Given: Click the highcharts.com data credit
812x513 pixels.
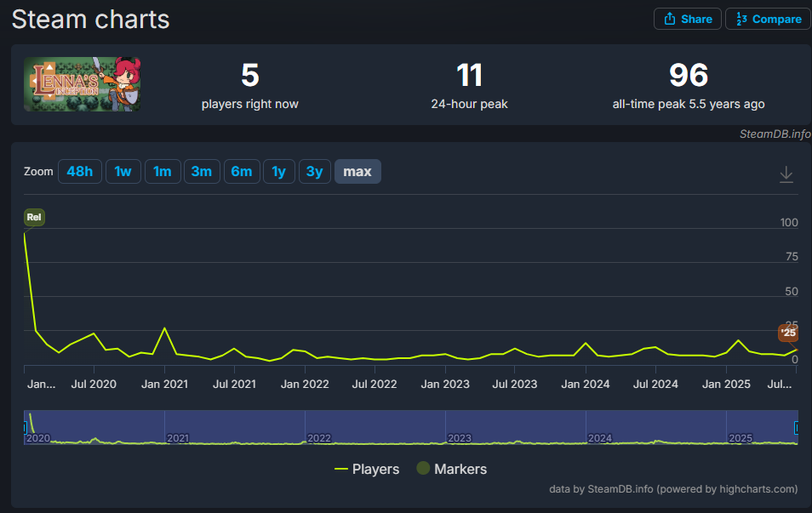Looking at the screenshot, I should 673,489.
